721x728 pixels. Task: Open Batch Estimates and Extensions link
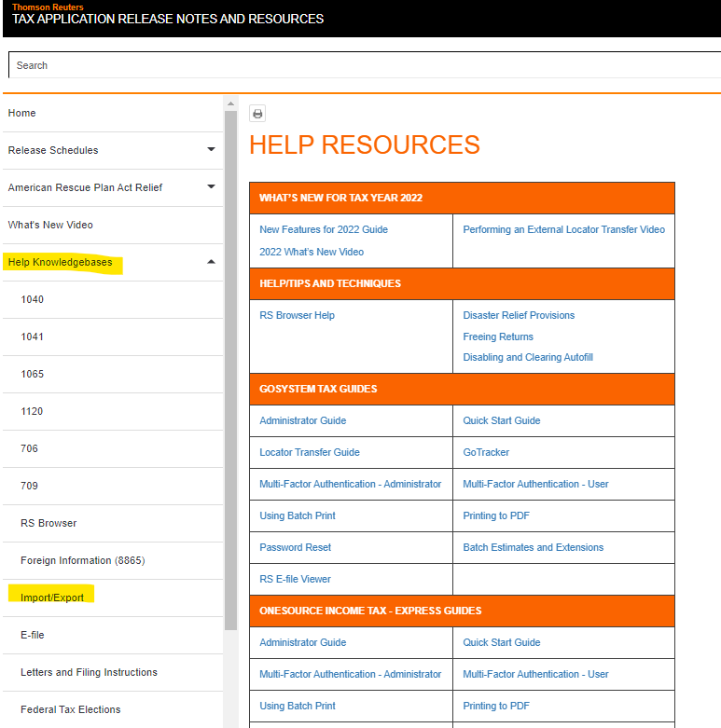pos(533,547)
